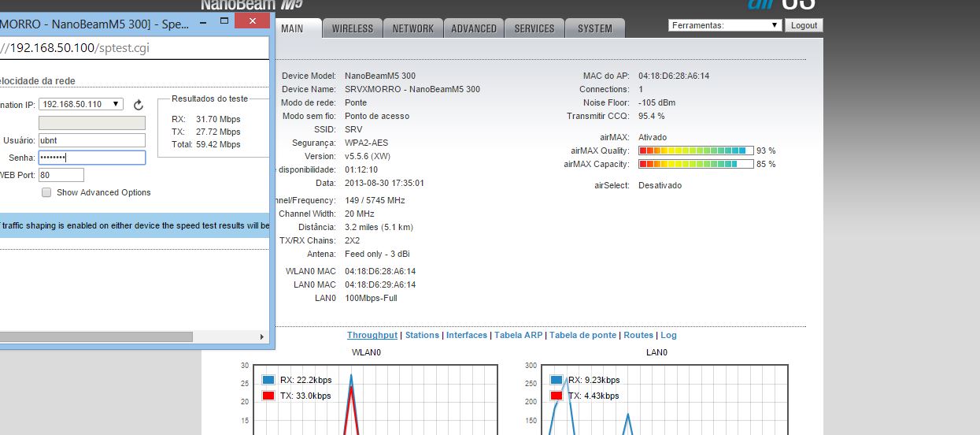This screenshot has height=435, width=980.
Task: Open the Routes link
Action: [x=638, y=335]
